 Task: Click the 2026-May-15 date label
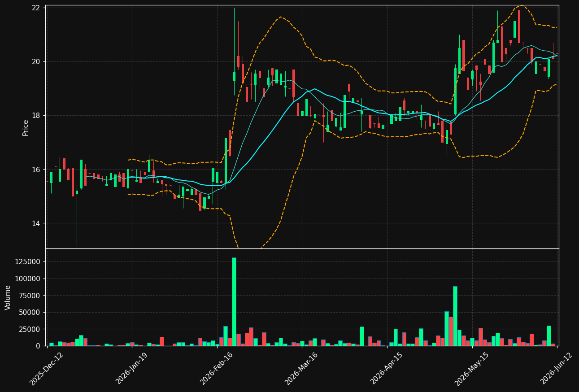(471, 368)
